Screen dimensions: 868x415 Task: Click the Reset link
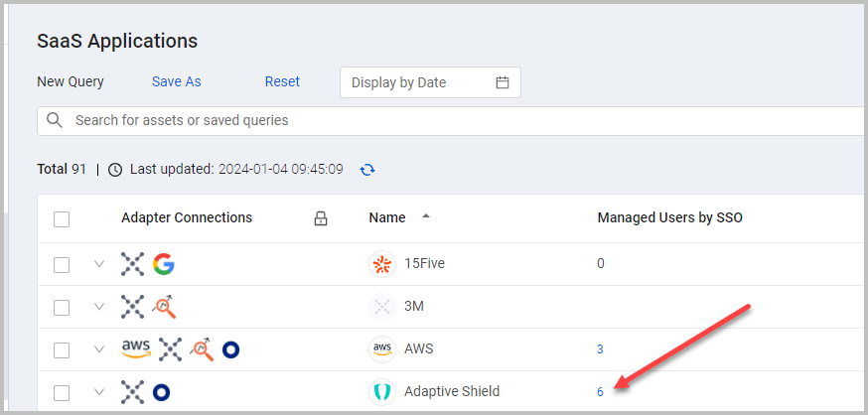pyautogui.click(x=282, y=81)
